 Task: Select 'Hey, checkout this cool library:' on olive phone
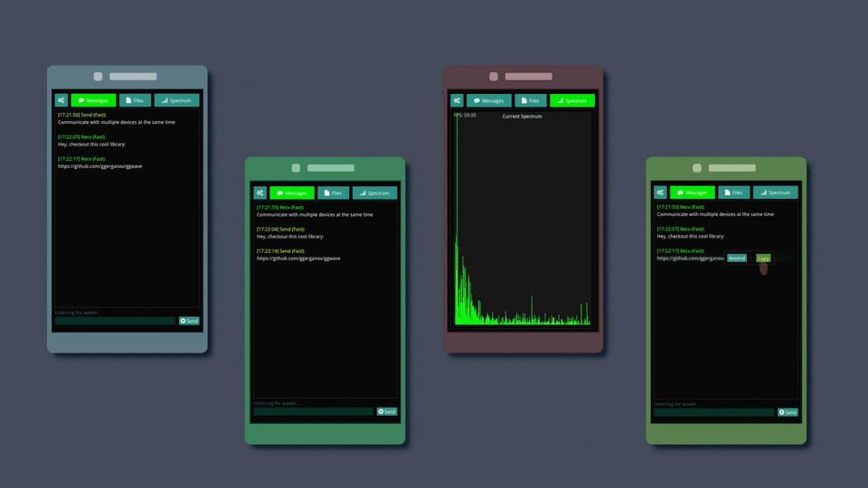691,236
